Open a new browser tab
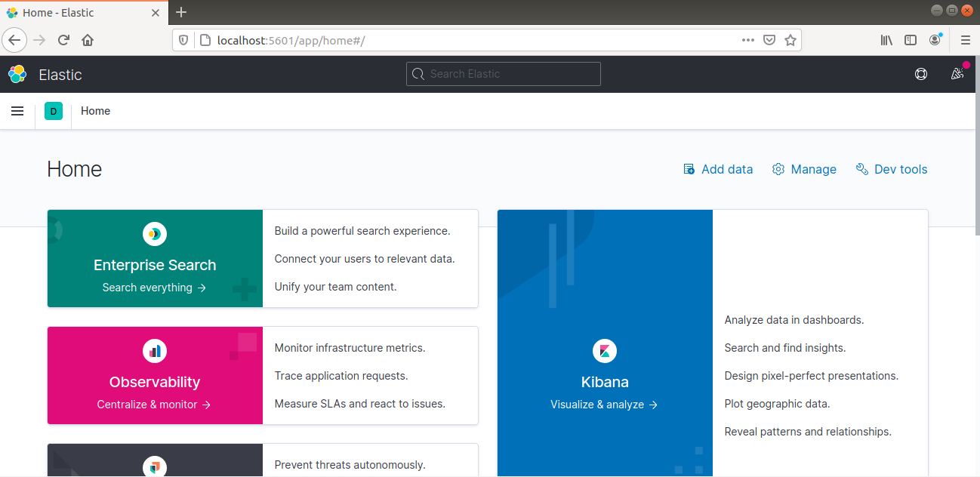Screen dimensions: 980x477 tap(181, 12)
